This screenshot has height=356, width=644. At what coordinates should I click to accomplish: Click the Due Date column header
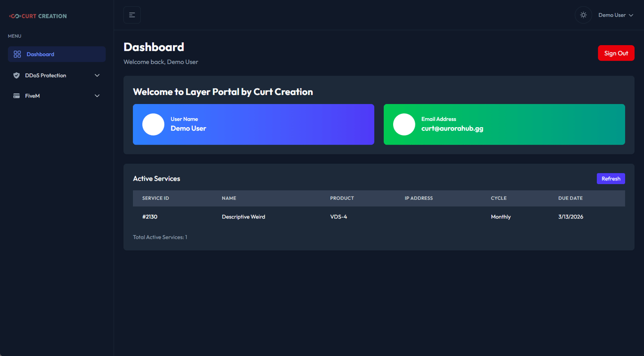pos(570,198)
